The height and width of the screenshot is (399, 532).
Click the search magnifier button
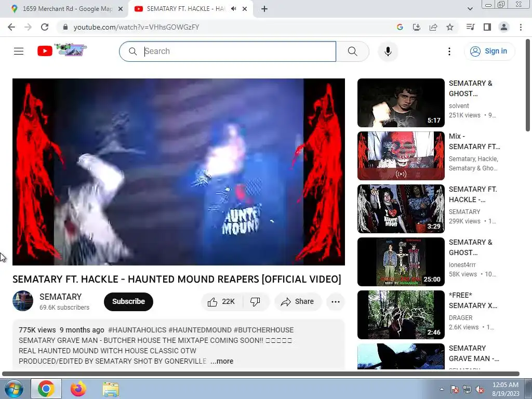[353, 51]
